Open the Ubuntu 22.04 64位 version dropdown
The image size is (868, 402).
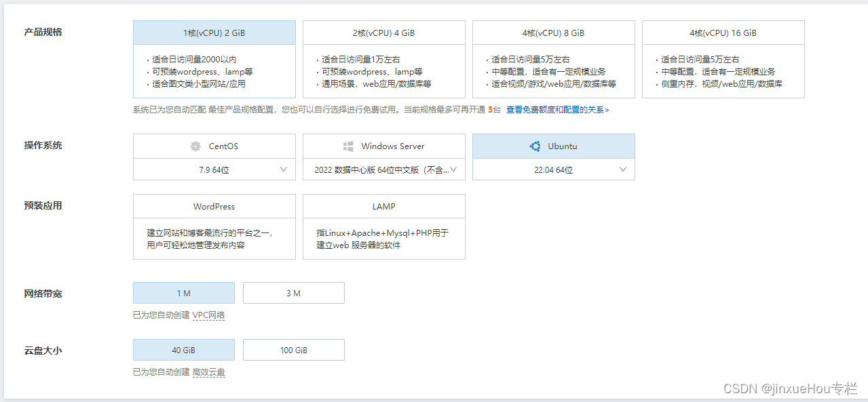tap(554, 169)
